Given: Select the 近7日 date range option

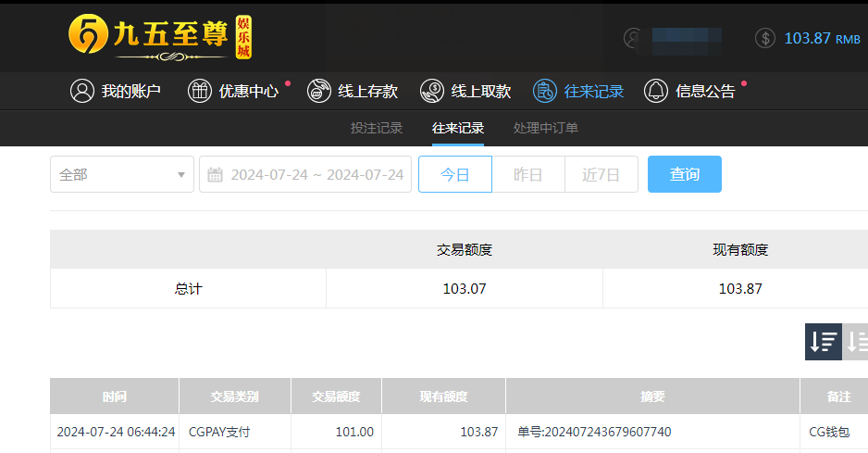Looking at the screenshot, I should pos(601,174).
